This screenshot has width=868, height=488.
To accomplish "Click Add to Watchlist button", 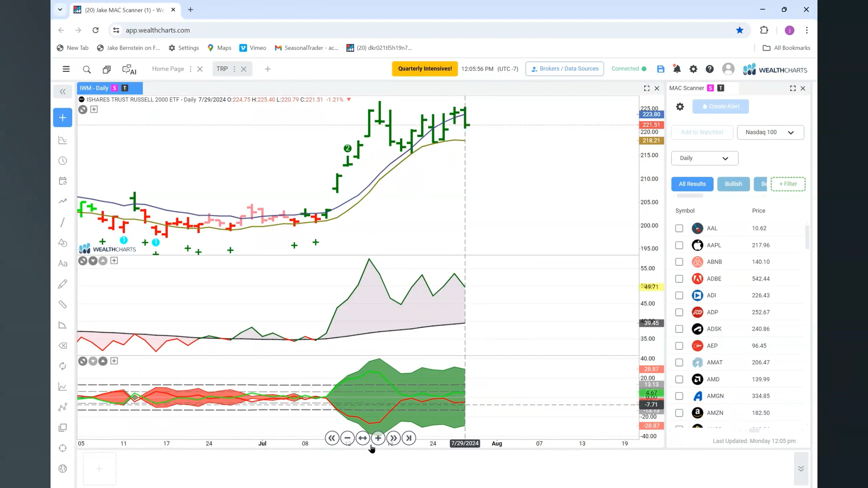I will [702, 132].
